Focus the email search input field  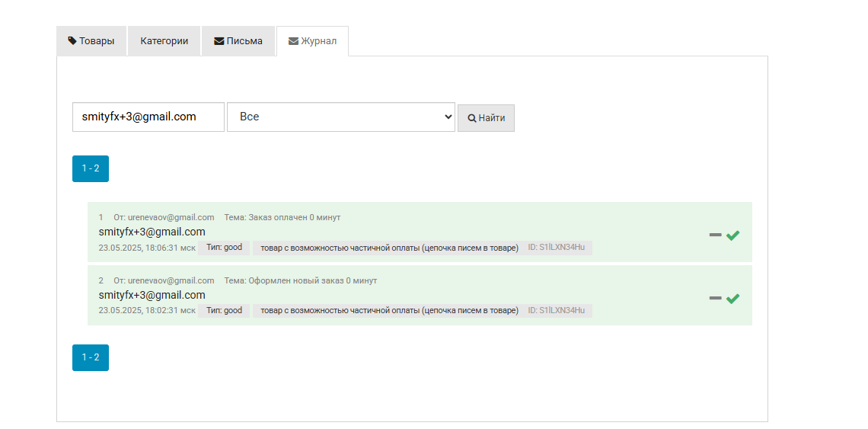pyautogui.click(x=148, y=117)
